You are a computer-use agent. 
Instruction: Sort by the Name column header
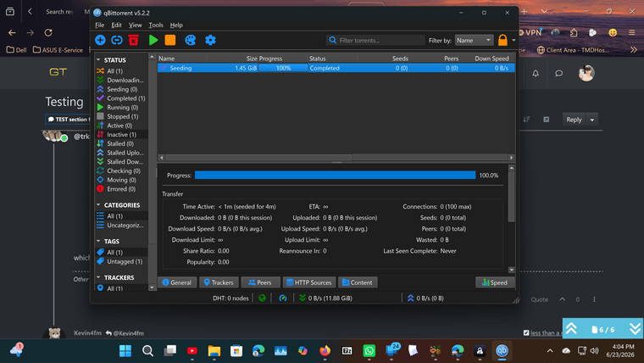tap(182, 59)
